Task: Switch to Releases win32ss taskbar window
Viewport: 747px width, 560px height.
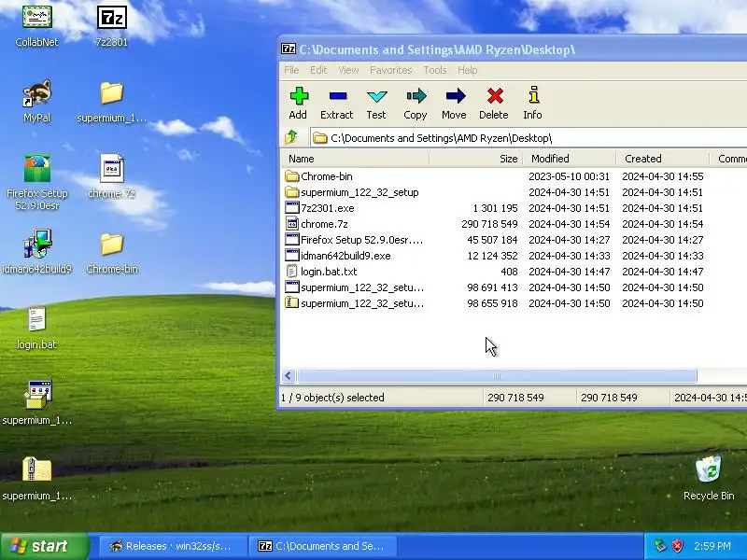Action: coord(174,546)
